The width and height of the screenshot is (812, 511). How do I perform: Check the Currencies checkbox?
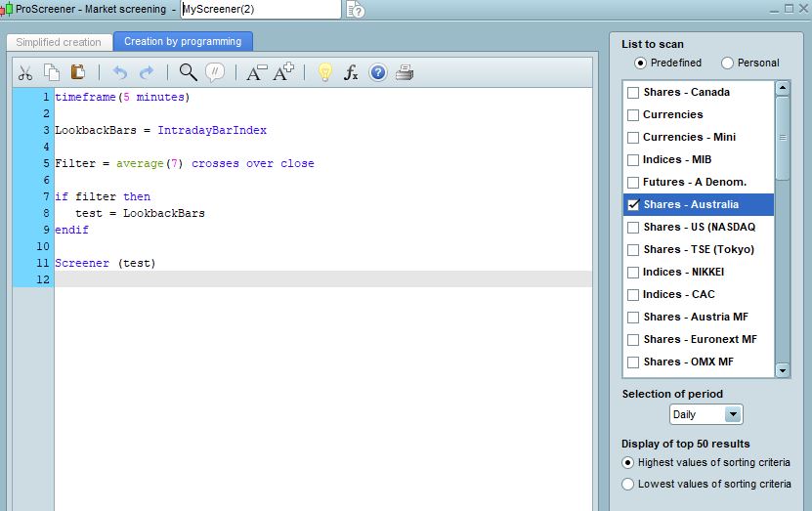(633, 115)
